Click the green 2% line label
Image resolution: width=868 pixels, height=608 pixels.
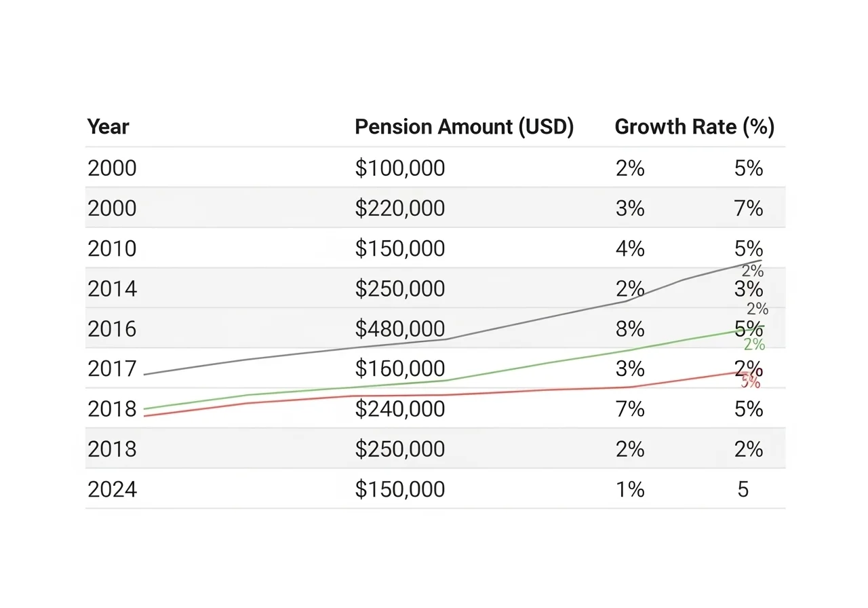(754, 345)
